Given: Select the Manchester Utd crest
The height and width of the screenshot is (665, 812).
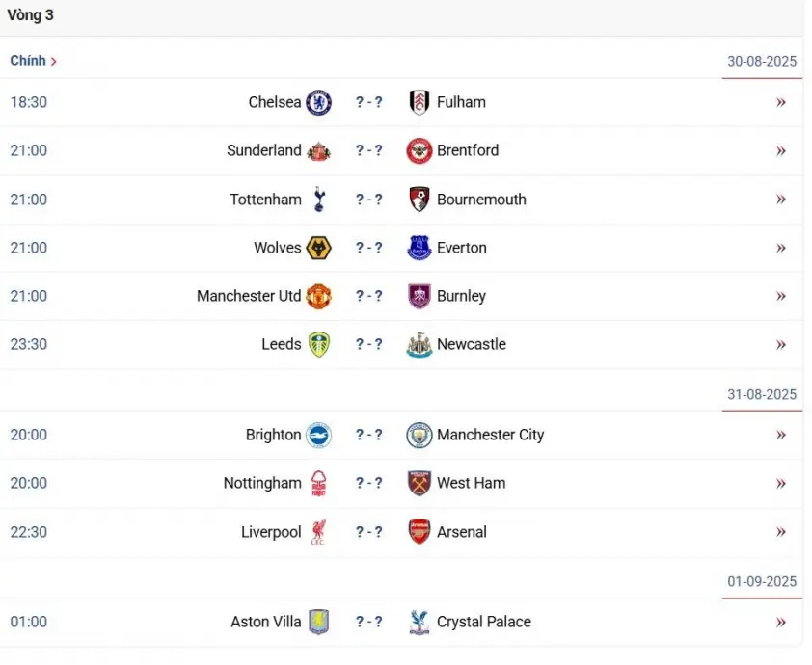Looking at the screenshot, I should tap(318, 296).
